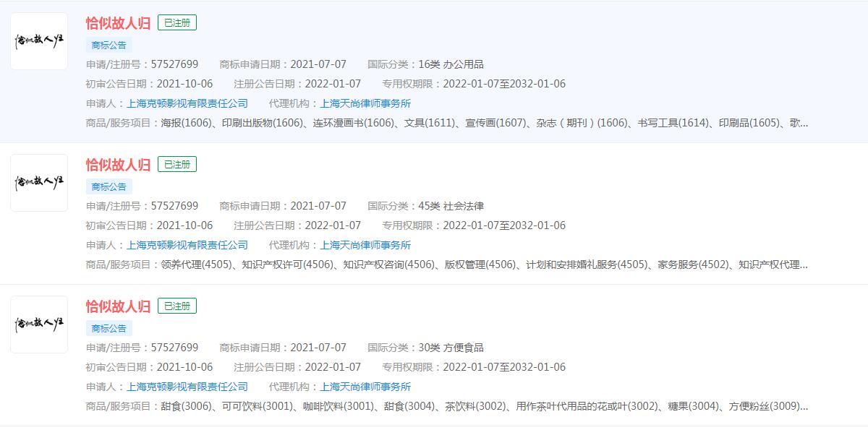Open 恰似故人归 title in 社会法律 entry
Viewport: 868px width, 430px height.
pos(118,164)
